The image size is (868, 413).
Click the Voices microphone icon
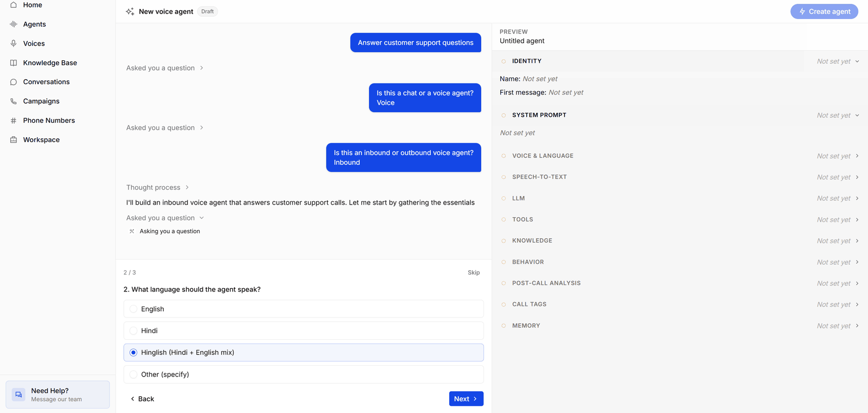coord(14,43)
